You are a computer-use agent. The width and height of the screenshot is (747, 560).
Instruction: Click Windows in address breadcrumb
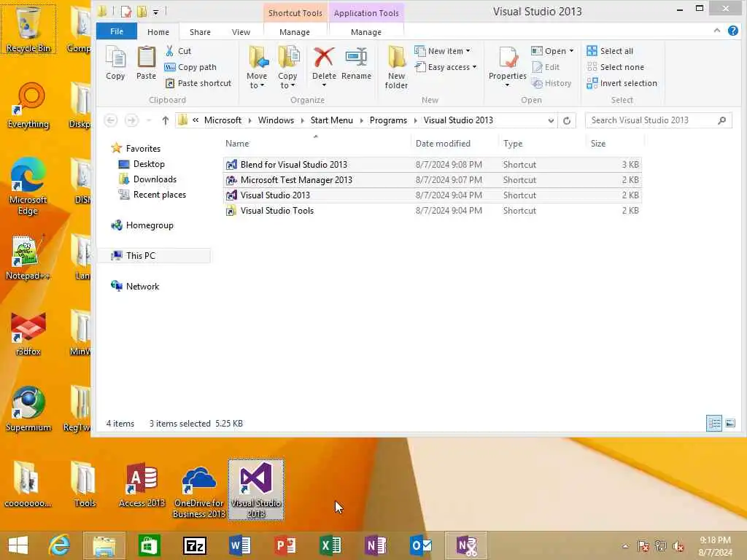[x=276, y=120]
